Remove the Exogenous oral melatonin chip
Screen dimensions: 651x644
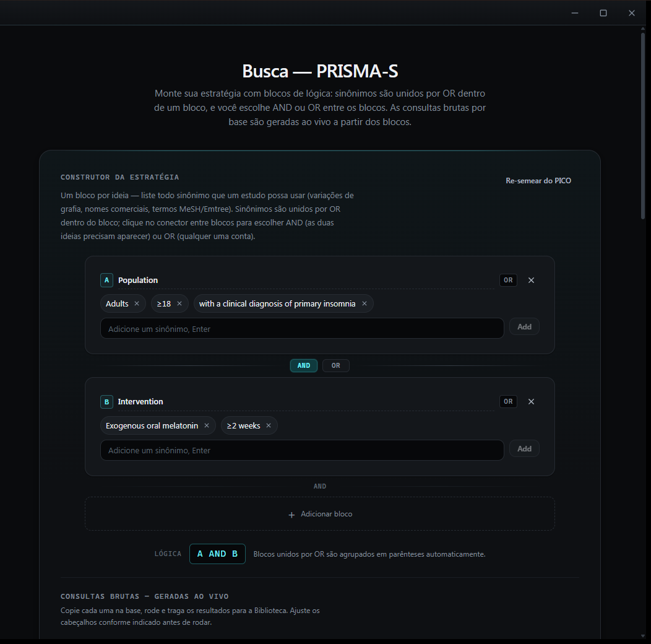206,425
